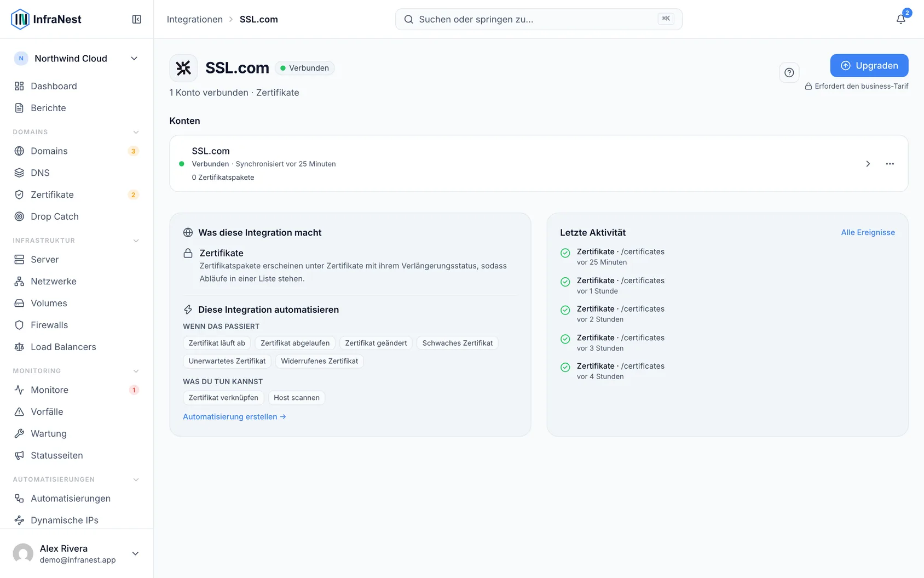Click Erfordert den business-Tarif note

point(857,86)
